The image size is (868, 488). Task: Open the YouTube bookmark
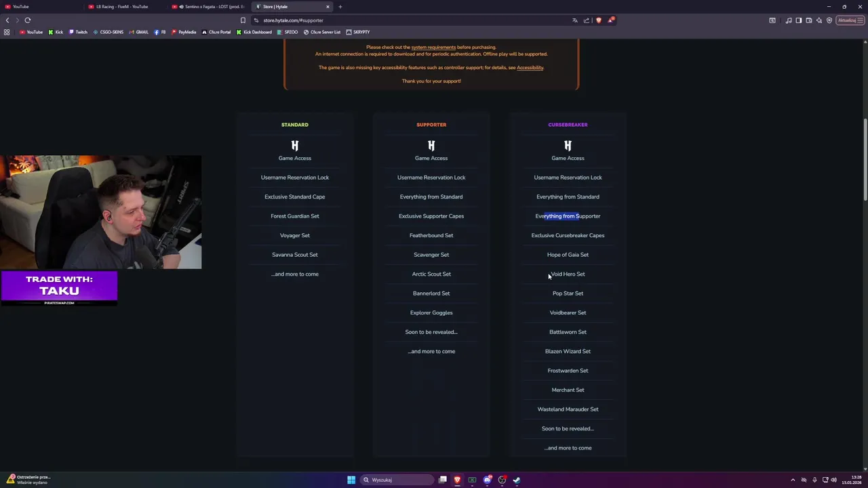coord(31,32)
